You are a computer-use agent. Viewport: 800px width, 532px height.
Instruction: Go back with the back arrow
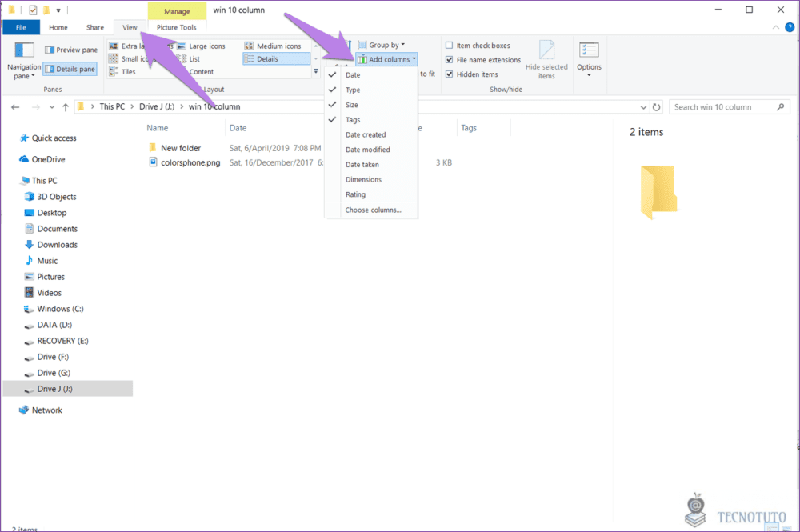click(x=15, y=107)
